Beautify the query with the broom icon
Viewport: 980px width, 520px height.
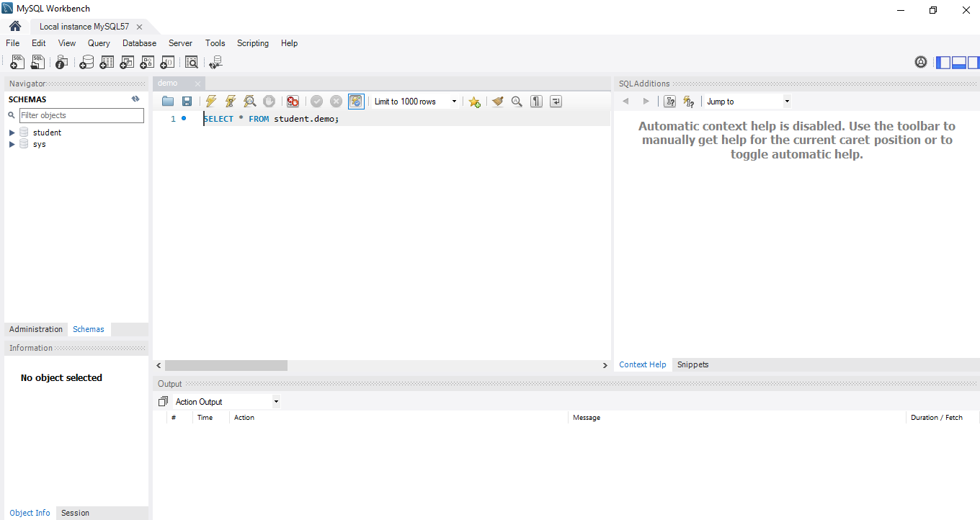[x=497, y=102]
